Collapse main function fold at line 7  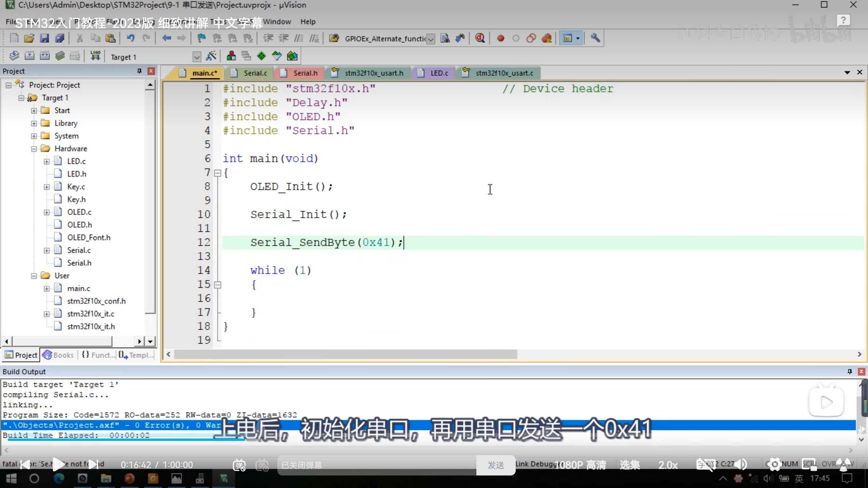218,173
